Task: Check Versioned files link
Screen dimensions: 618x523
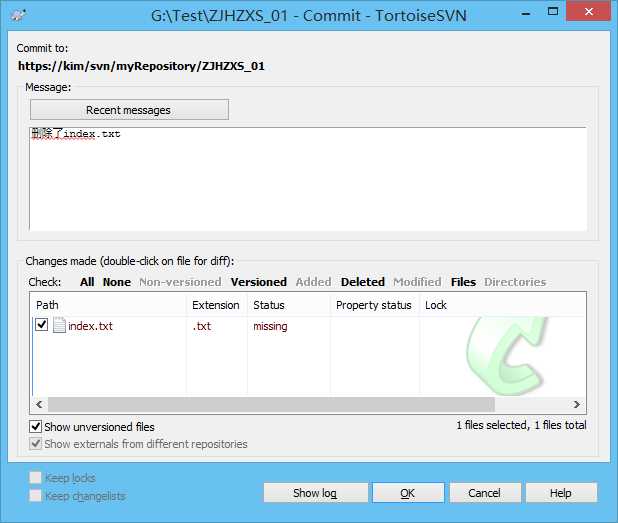Action: tap(259, 282)
